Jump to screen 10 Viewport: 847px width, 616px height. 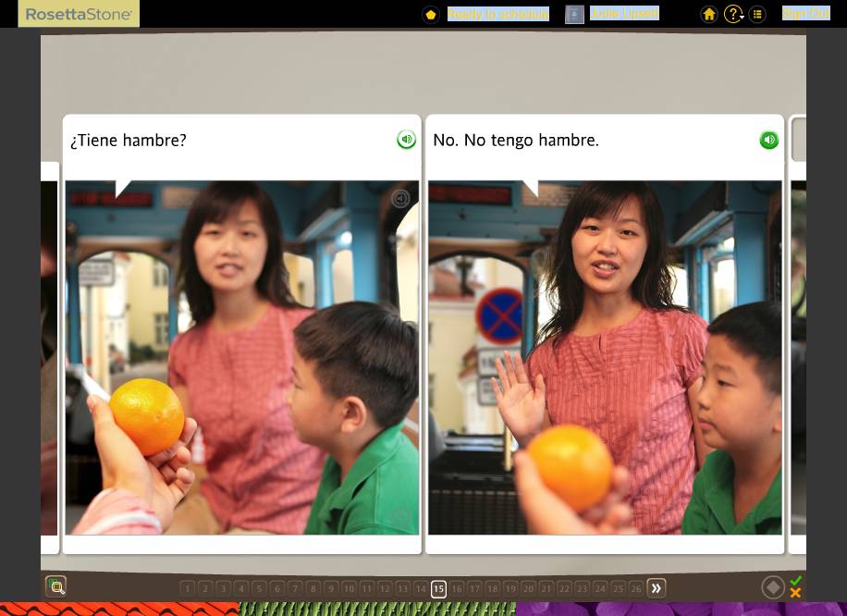click(349, 588)
